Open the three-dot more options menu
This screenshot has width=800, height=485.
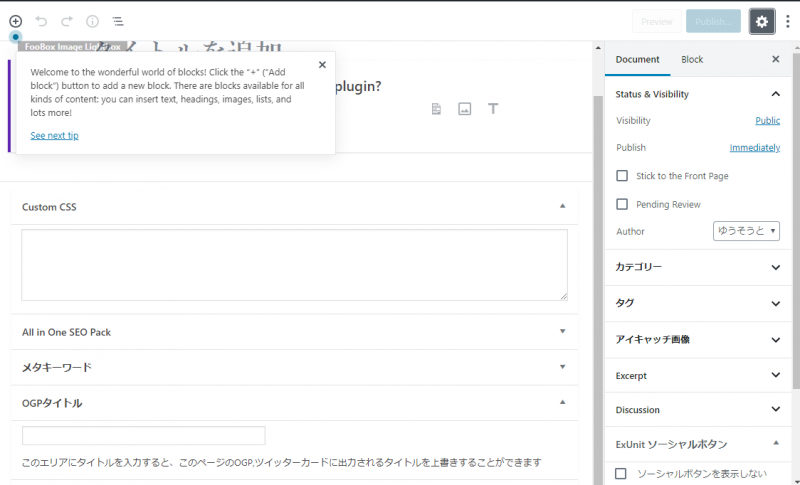(788, 21)
